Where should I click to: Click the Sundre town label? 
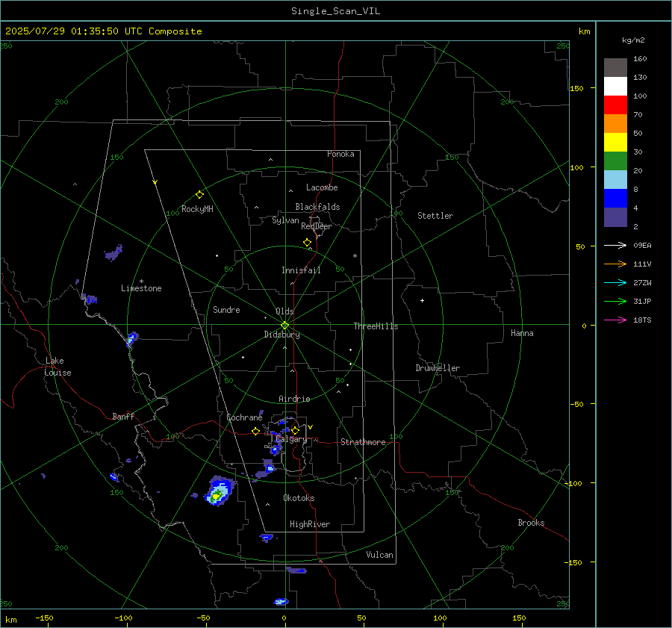pos(226,309)
